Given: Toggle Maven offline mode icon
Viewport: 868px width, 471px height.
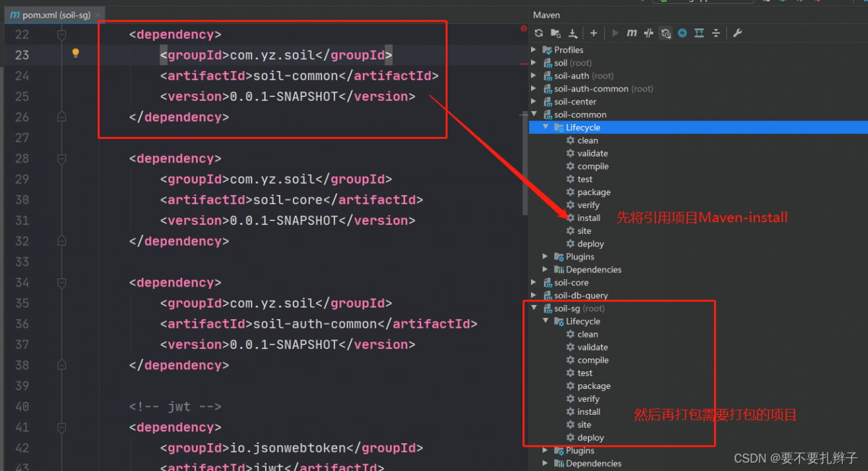Looking at the screenshot, I should click(x=649, y=33).
